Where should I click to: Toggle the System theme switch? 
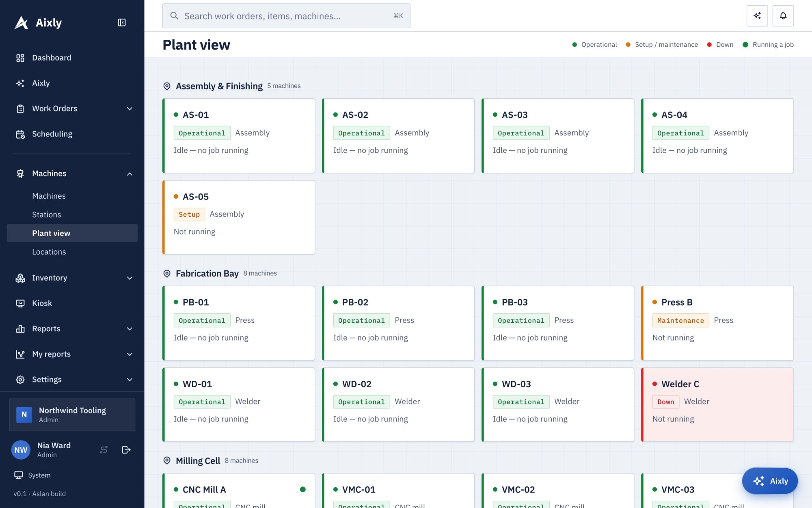point(32,475)
